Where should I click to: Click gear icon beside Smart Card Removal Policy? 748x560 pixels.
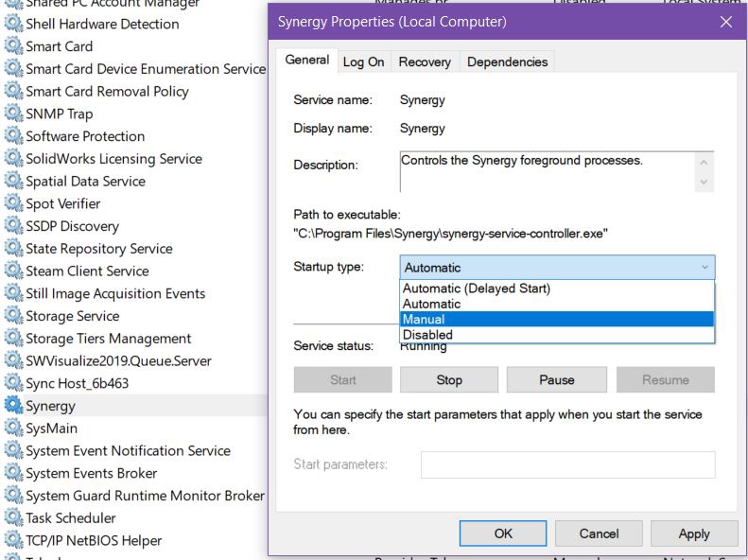coord(13,91)
